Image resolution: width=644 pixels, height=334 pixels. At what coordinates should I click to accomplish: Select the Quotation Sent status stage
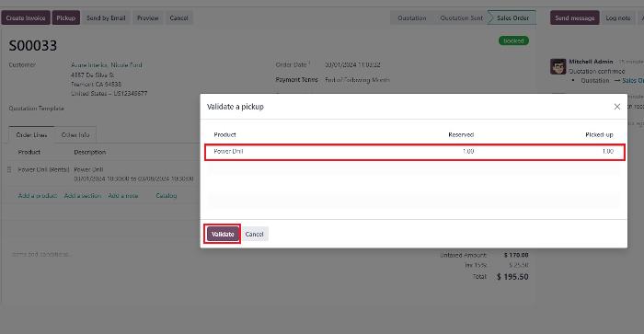click(x=461, y=18)
